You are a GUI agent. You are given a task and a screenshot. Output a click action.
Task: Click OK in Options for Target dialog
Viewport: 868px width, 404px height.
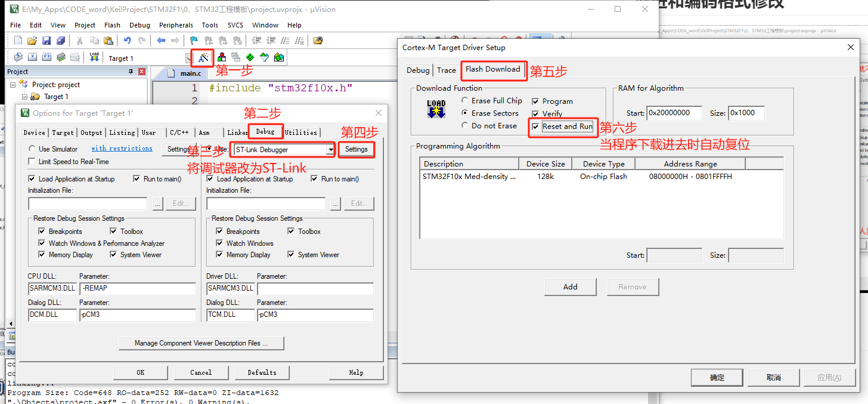pyautogui.click(x=141, y=372)
